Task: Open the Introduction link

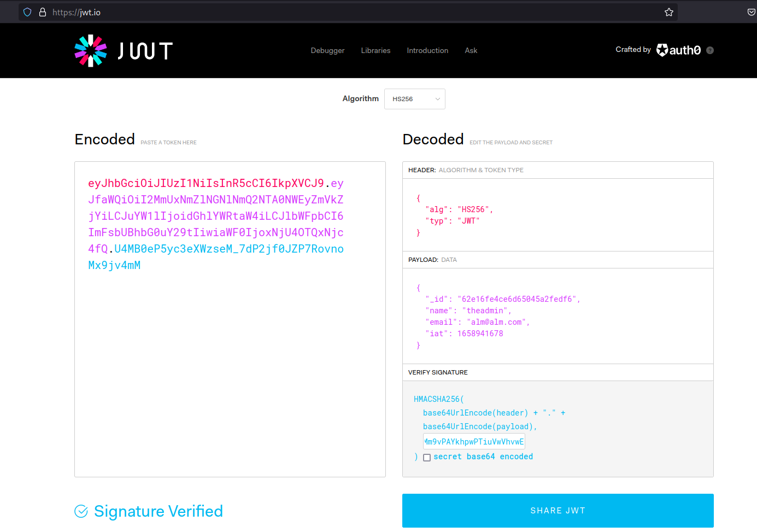Action: (427, 50)
